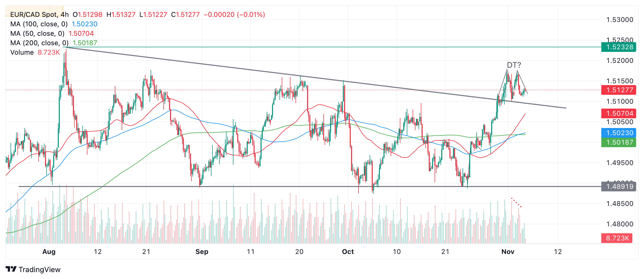The height and width of the screenshot is (279, 644).
Task: Select the MA (50, close, 0) indicator legend
Action: tap(52, 33)
